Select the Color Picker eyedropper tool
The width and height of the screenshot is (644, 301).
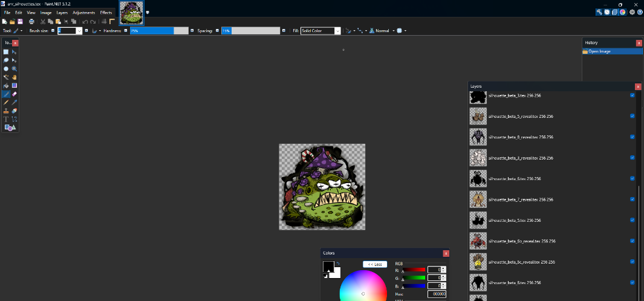(15, 103)
